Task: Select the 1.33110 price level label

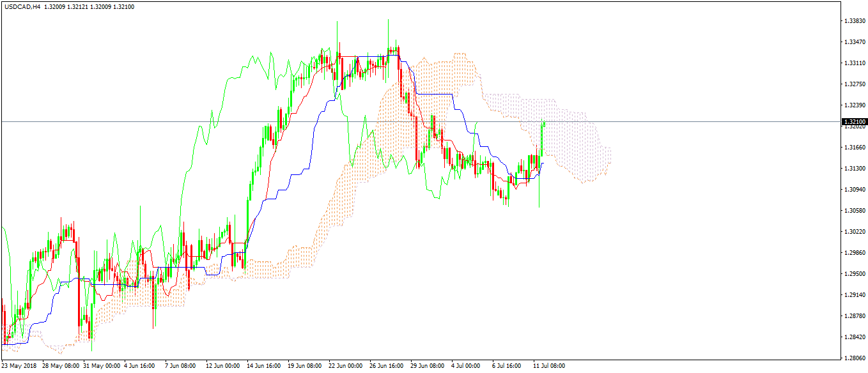Action: point(854,63)
